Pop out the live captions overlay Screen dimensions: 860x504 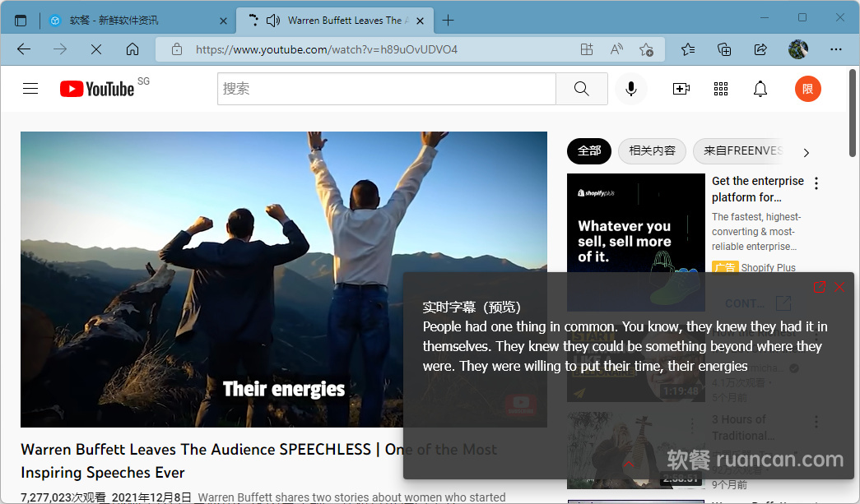coord(820,287)
